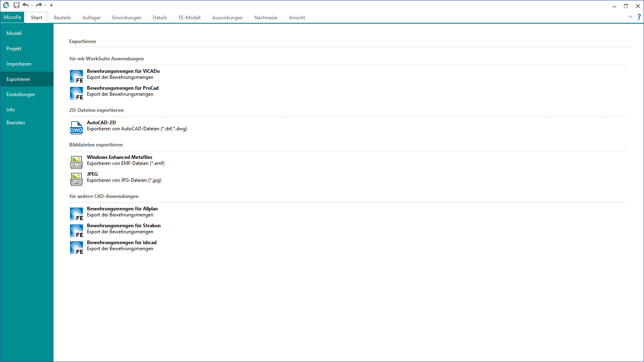Open Einstellungen in the sidebar

tap(27, 95)
